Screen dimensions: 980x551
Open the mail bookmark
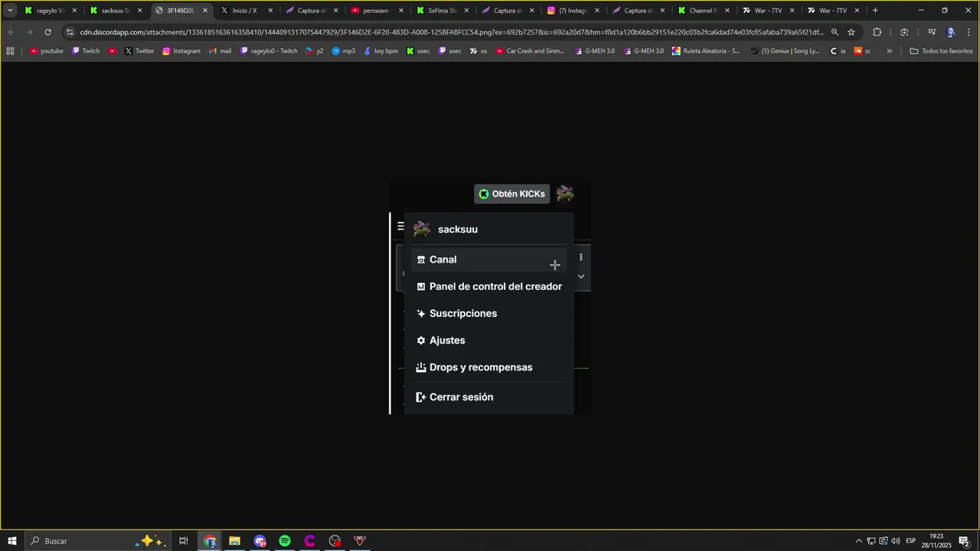(x=220, y=51)
